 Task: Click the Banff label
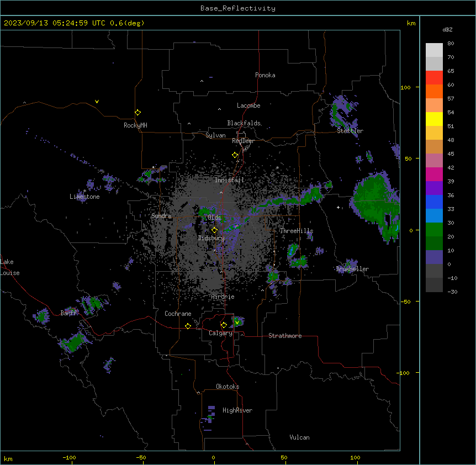pyautogui.click(x=69, y=313)
